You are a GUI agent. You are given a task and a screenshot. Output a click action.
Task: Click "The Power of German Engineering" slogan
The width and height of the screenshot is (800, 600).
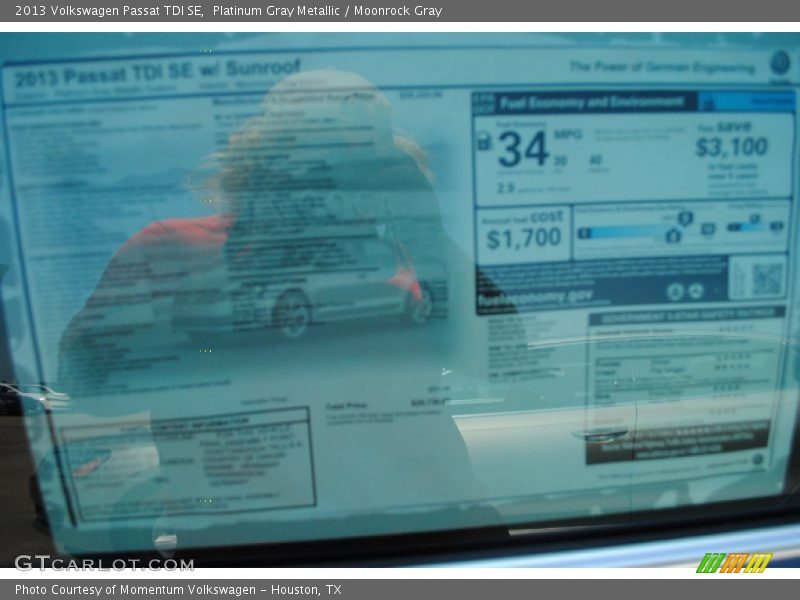click(662, 67)
